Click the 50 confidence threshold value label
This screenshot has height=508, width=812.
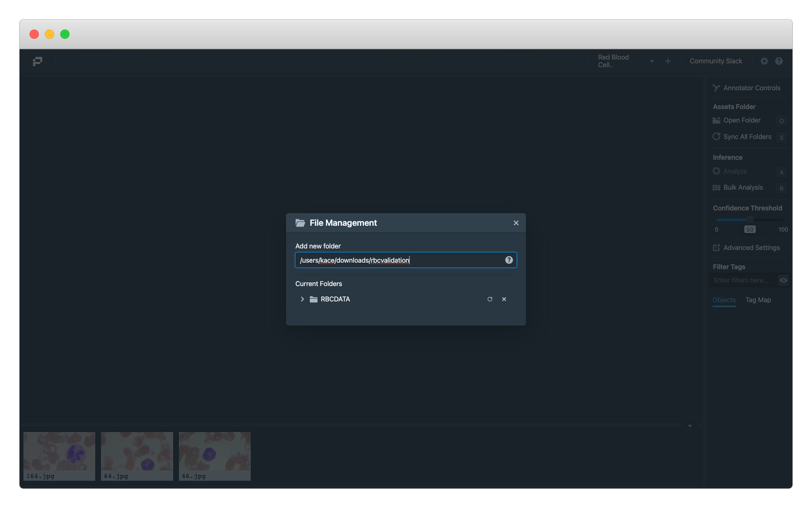point(750,230)
